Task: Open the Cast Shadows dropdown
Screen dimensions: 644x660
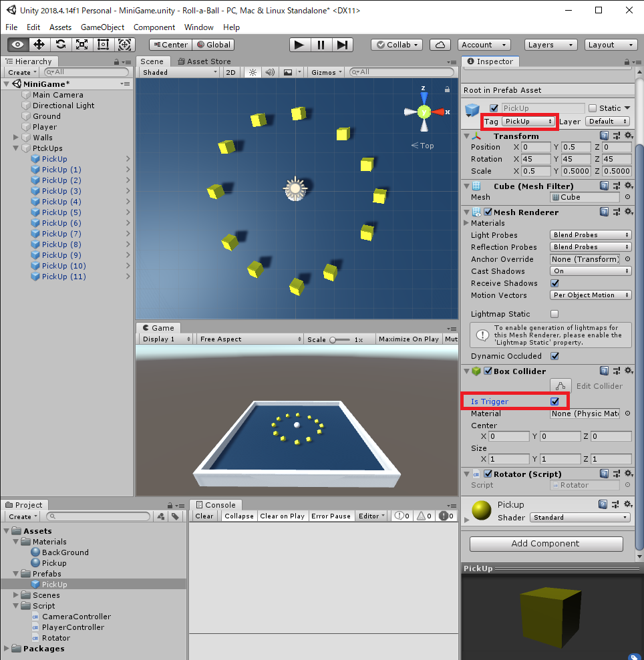Action: tap(591, 271)
